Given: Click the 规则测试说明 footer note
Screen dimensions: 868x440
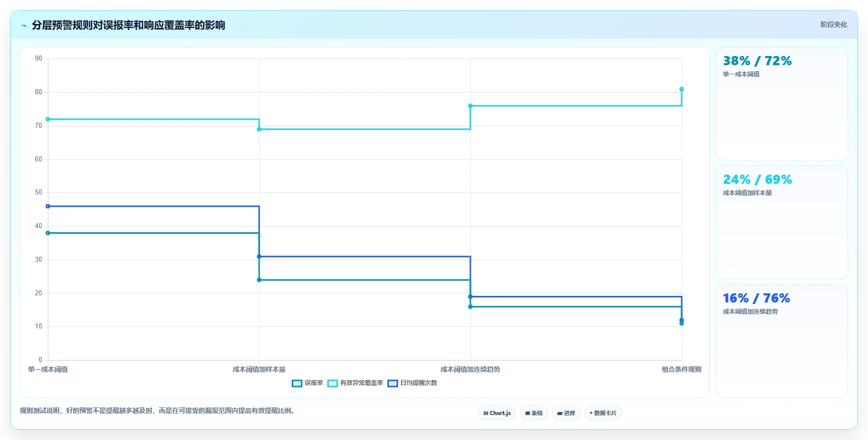Looking at the screenshot, I should [157, 410].
